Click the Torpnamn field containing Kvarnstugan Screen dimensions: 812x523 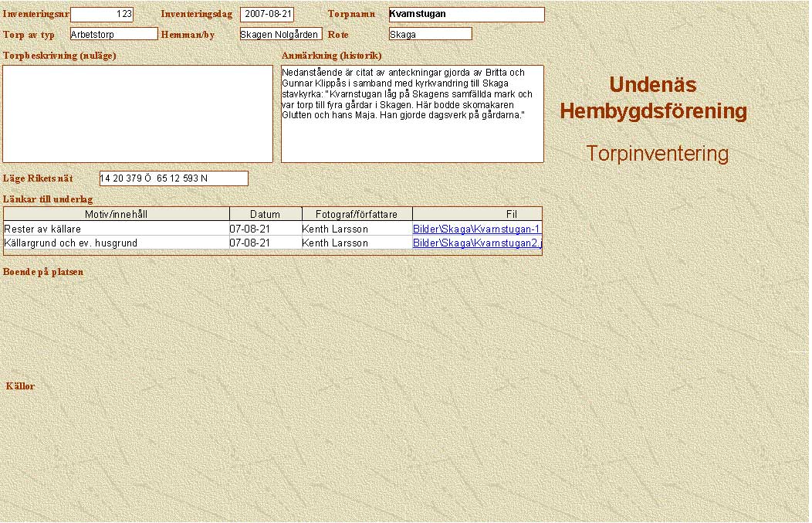point(466,15)
